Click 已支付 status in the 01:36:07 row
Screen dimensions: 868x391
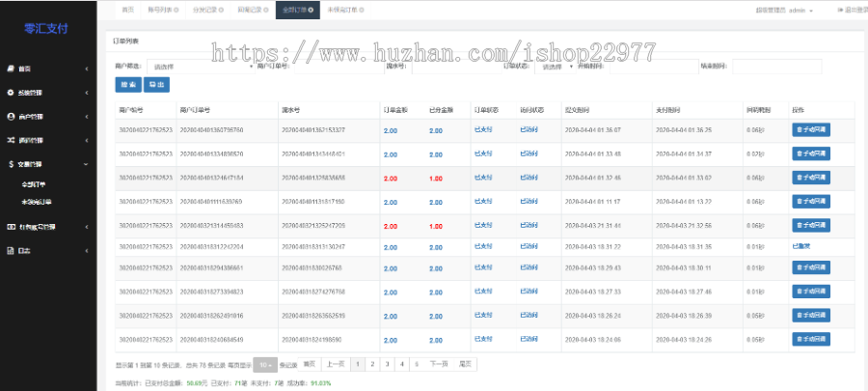pos(483,130)
